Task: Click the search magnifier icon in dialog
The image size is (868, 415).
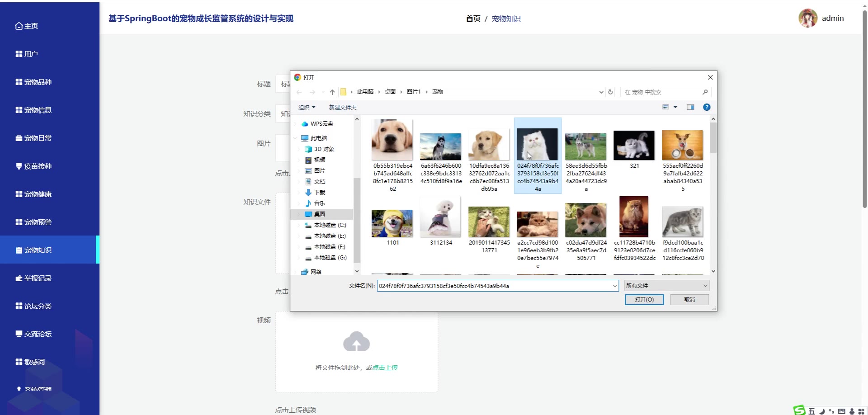Action: [705, 92]
